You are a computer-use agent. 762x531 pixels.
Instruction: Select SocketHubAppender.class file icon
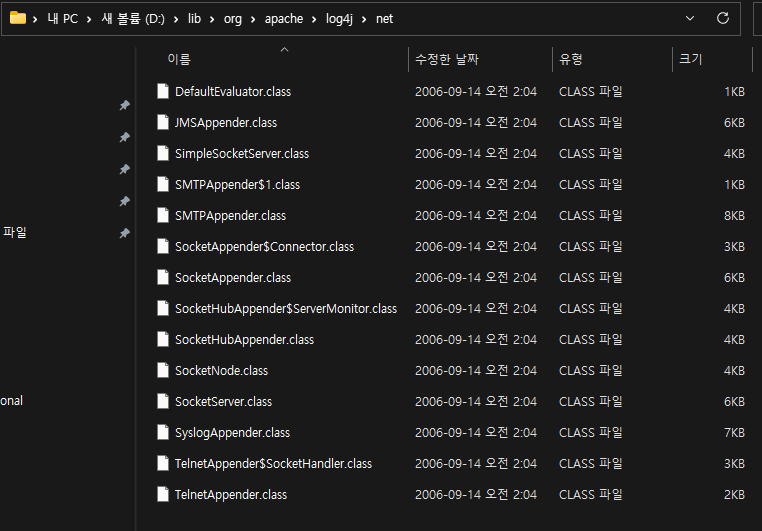click(x=163, y=340)
